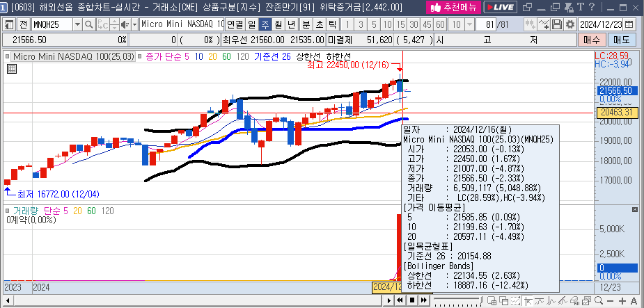The width and height of the screenshot is (644, 308).
Task: Expand the interval 10 dropdown arrow
Action: [470, 24]
